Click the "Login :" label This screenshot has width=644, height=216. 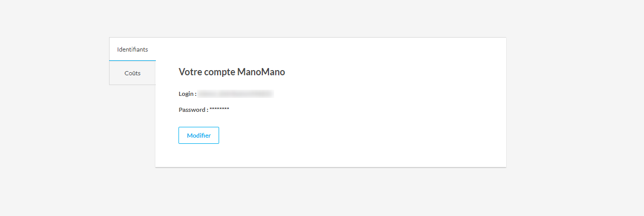187,94
